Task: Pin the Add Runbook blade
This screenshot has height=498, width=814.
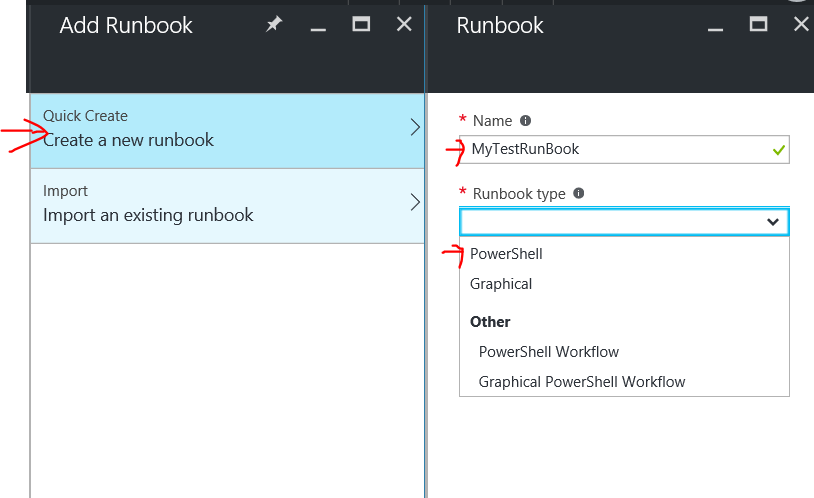Action: [x=274, y=24]
